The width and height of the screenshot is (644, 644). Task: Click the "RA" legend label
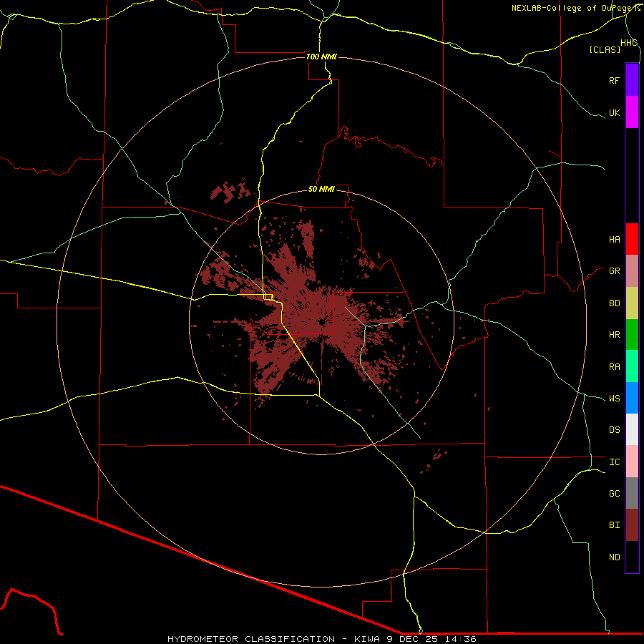[614, 367]
